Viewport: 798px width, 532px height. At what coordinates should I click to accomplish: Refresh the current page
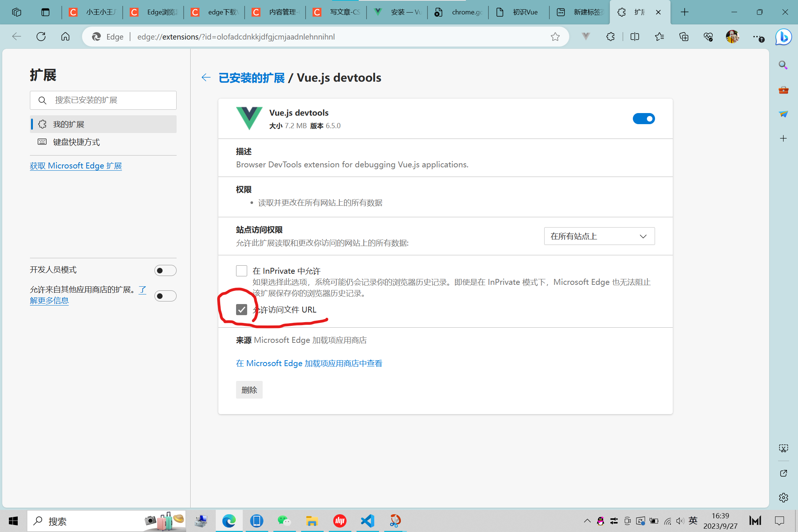41,37
